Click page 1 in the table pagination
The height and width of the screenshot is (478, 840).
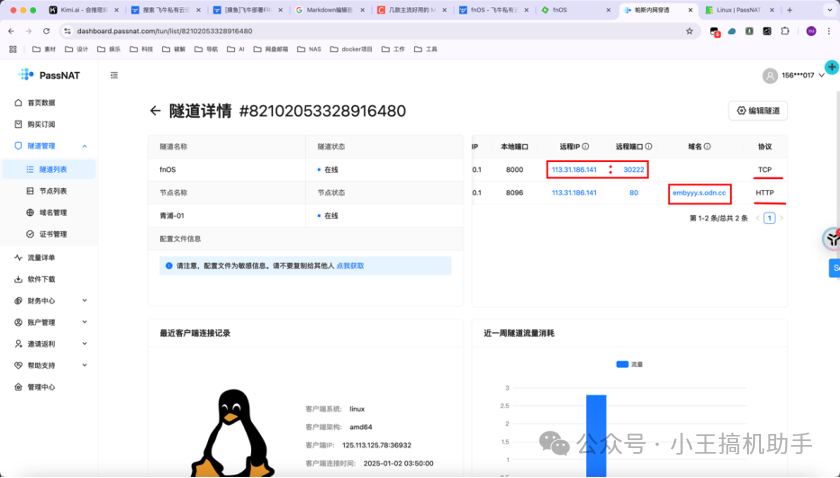pos(769,217)
